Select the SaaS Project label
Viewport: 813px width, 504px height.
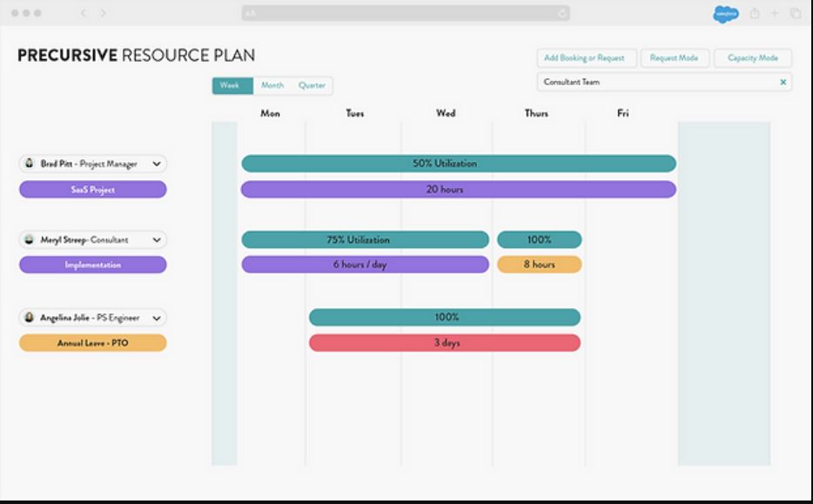(93, 190)
